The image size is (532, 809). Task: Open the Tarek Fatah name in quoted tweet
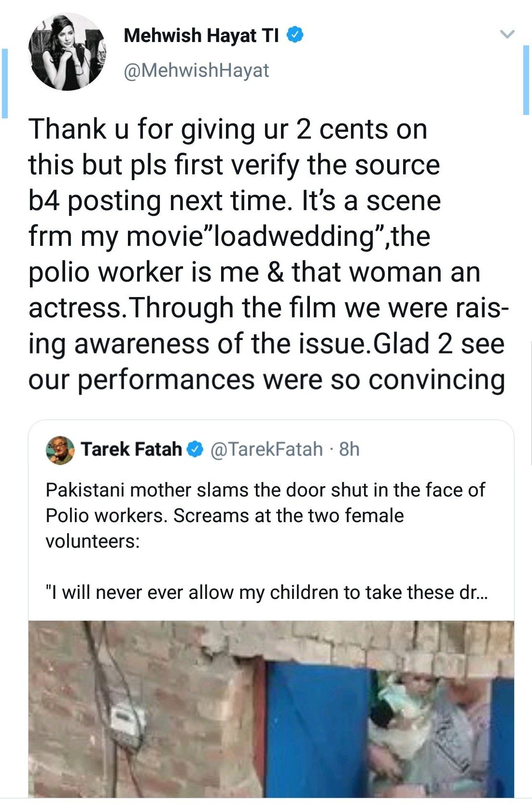click(131, 449)
